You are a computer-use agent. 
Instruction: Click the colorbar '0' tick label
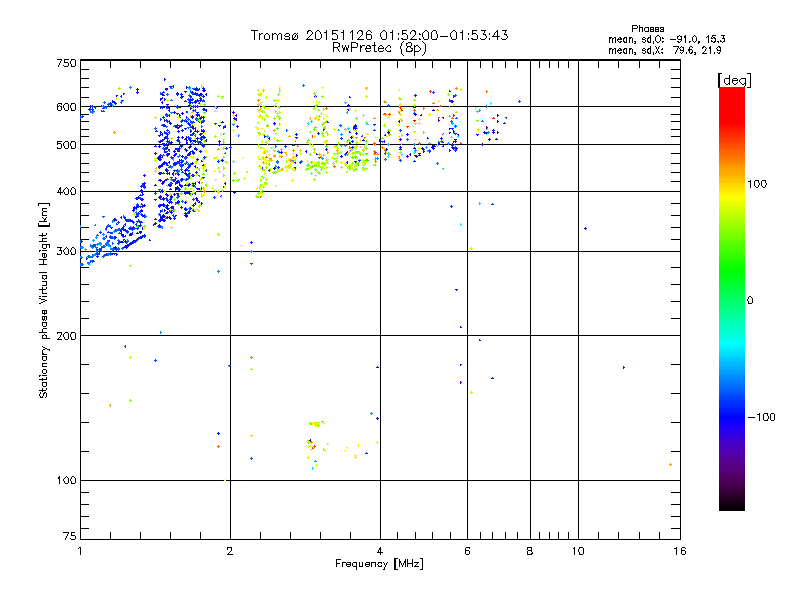(x=750, y=301)
